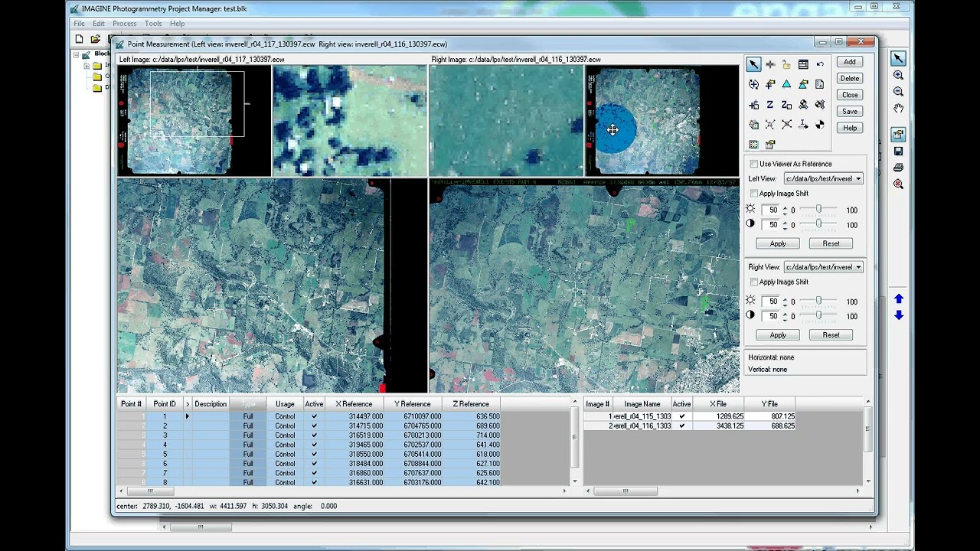Click Left View contrast slider

[818, 224]
